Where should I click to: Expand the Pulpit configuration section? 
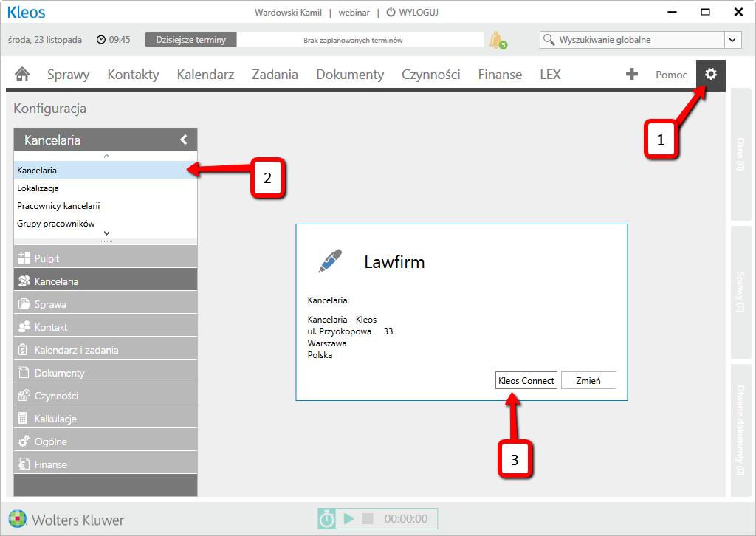106,258
